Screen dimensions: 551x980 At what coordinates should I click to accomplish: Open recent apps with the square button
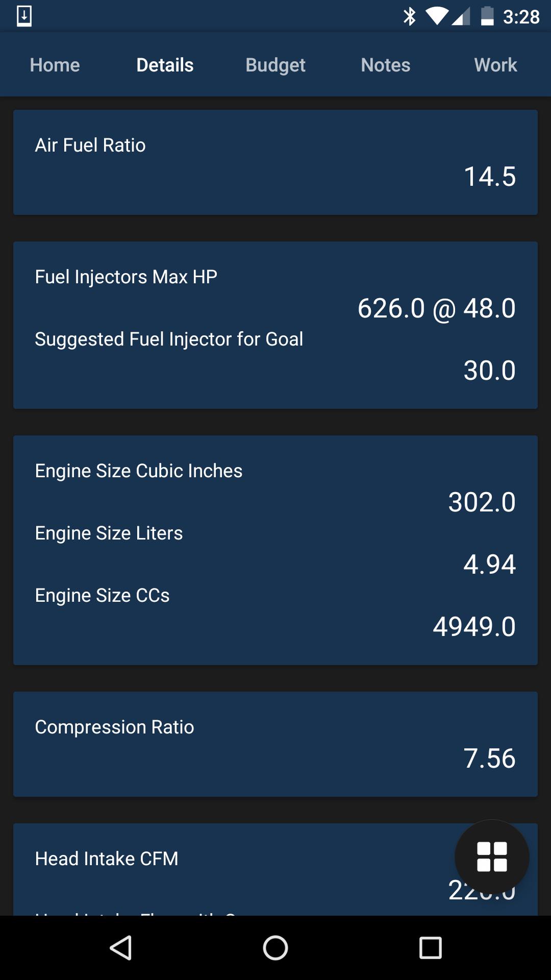[431, 948]
